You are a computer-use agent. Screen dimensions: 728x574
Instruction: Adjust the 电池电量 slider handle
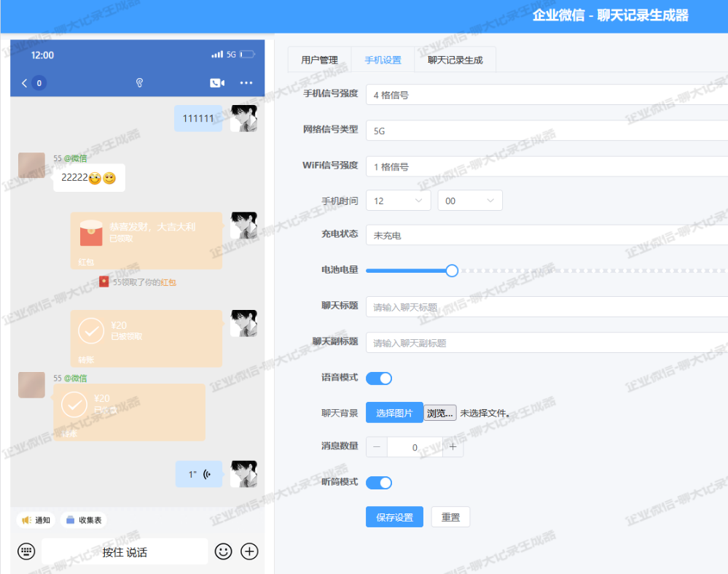pyautogui.click(x=452, y=271)
